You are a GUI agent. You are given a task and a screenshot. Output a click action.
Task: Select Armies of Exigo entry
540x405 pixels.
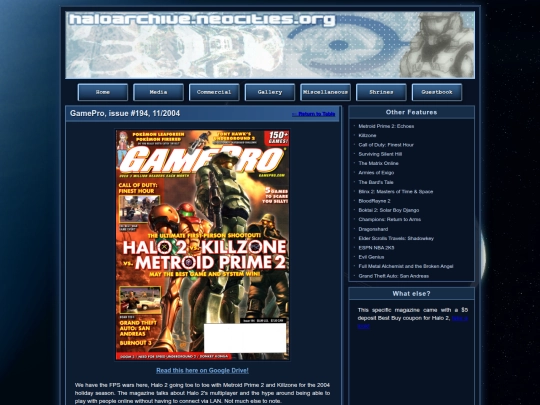pos(376,173)
